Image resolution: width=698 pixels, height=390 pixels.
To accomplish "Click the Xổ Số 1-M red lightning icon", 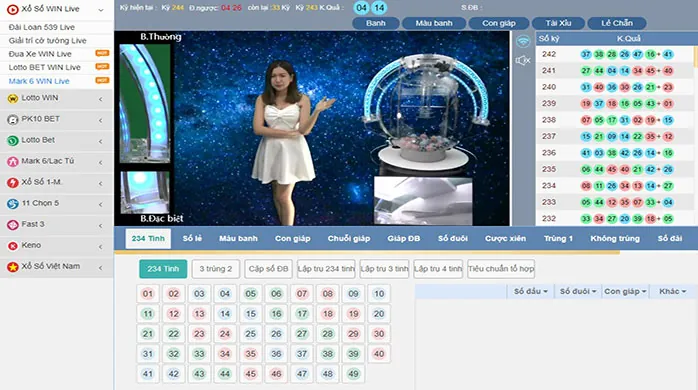I will tap(12, 183).
